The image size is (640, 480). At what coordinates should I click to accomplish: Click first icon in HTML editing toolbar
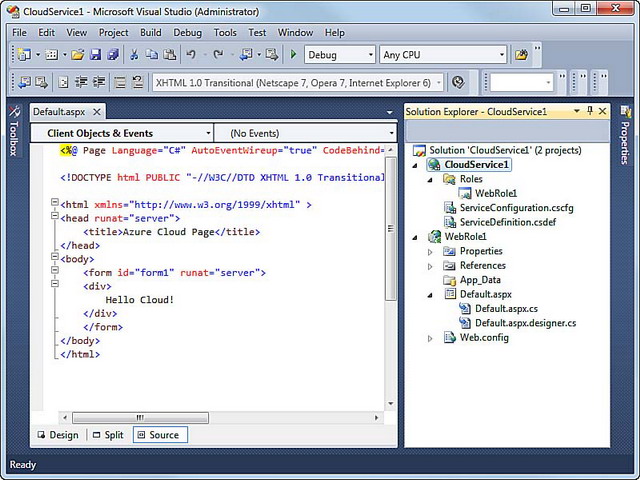coord(24,82)
